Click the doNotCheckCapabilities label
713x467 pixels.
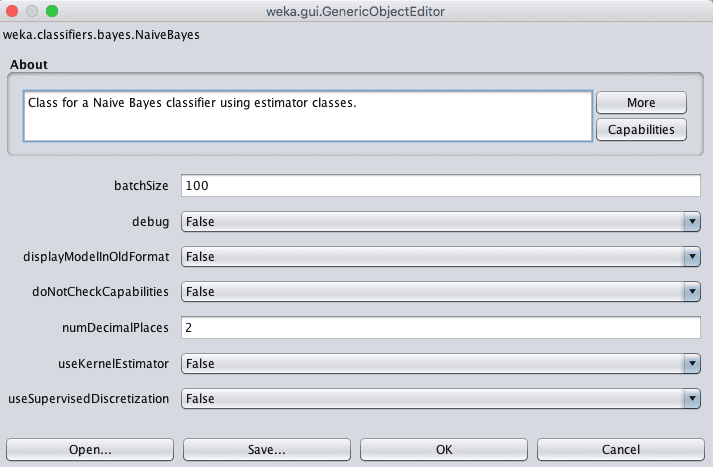(x=100, y=291)
